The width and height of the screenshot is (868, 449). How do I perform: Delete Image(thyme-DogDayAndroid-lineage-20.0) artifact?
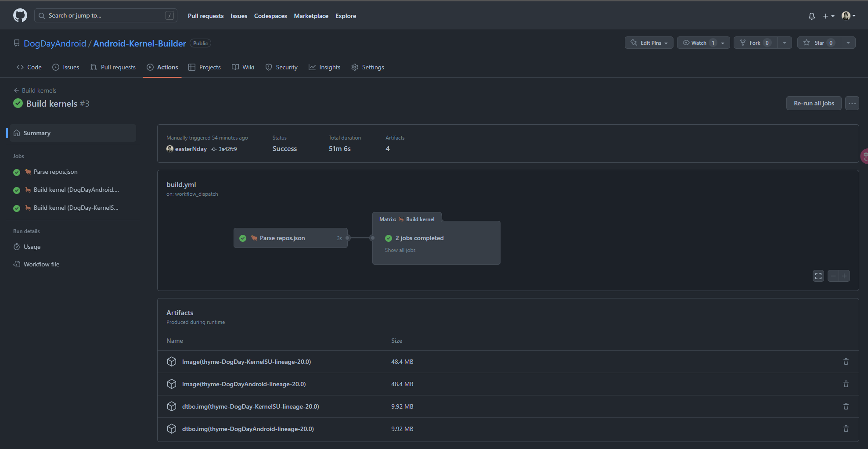(846, 384)
